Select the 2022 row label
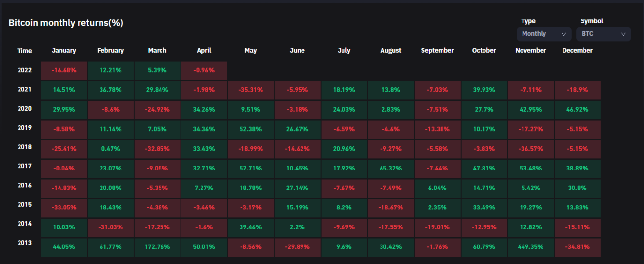The image size is (644, 264). click(x=24, y=70)
